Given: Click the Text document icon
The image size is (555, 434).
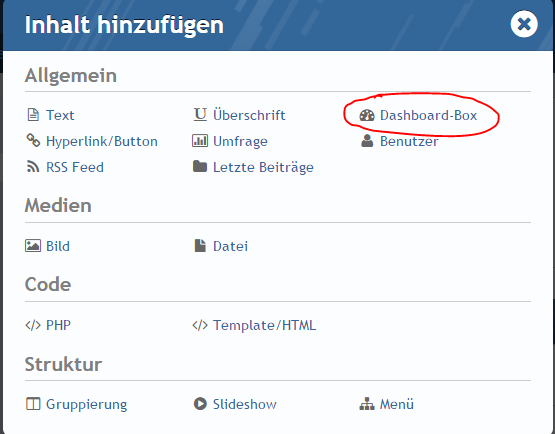Looking at the screenshot, I should (33, 115).
